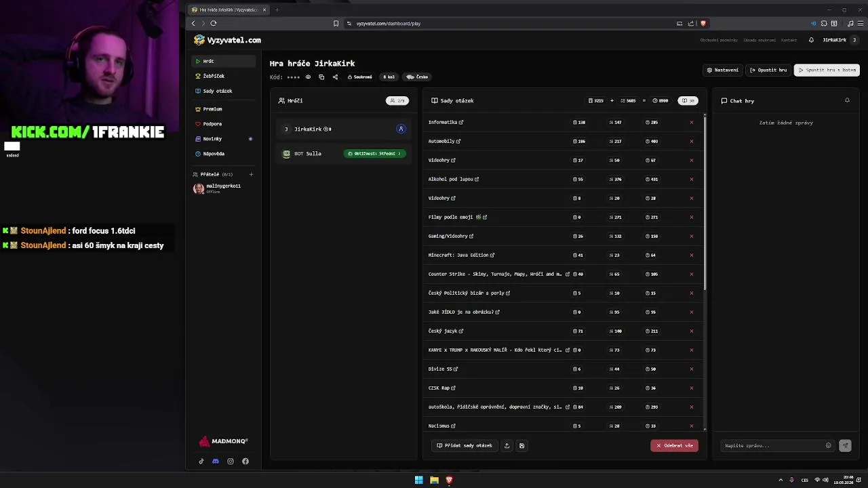868x488 pixels.
Task: Click Vyzyvatel.com logo
Action: point(227,40)
